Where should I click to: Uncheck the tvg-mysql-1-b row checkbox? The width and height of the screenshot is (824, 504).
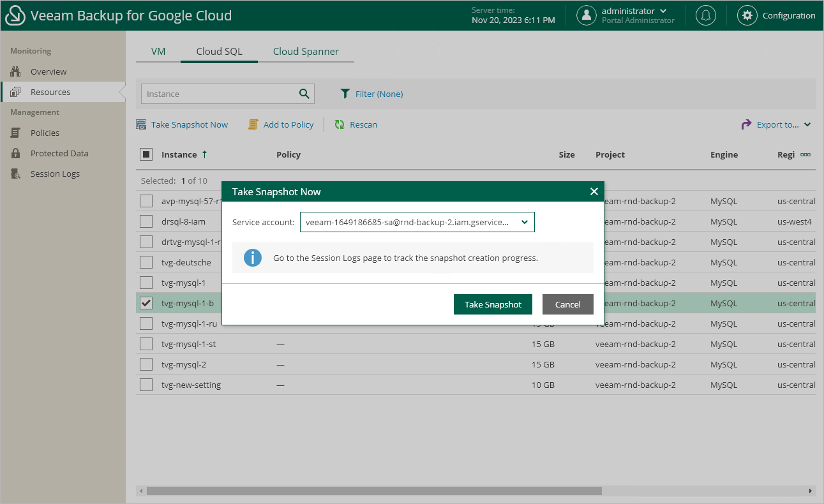click(146, 303)
